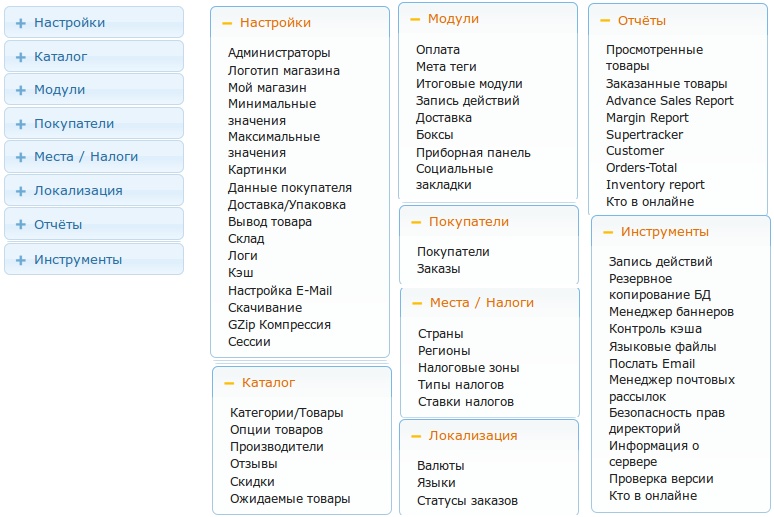Collapse the Модули panel using minus
Viewport: 774px width, 517px height.
415,19
